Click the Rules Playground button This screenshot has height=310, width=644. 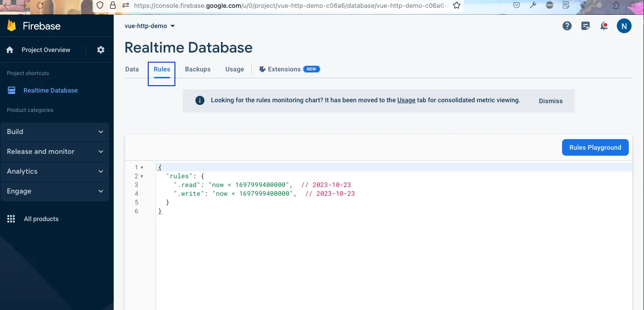pyautogui.click(x=595, y=147)
